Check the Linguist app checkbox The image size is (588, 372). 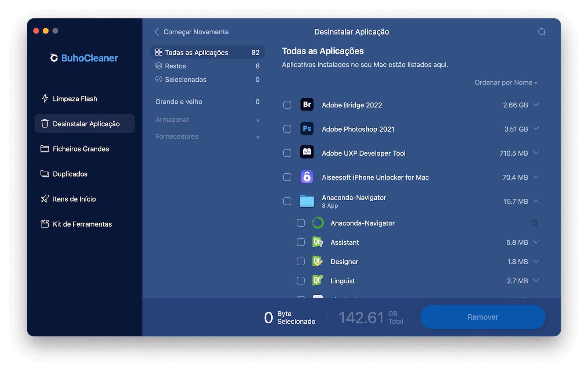pyautogui.click(x=301, y=280)
